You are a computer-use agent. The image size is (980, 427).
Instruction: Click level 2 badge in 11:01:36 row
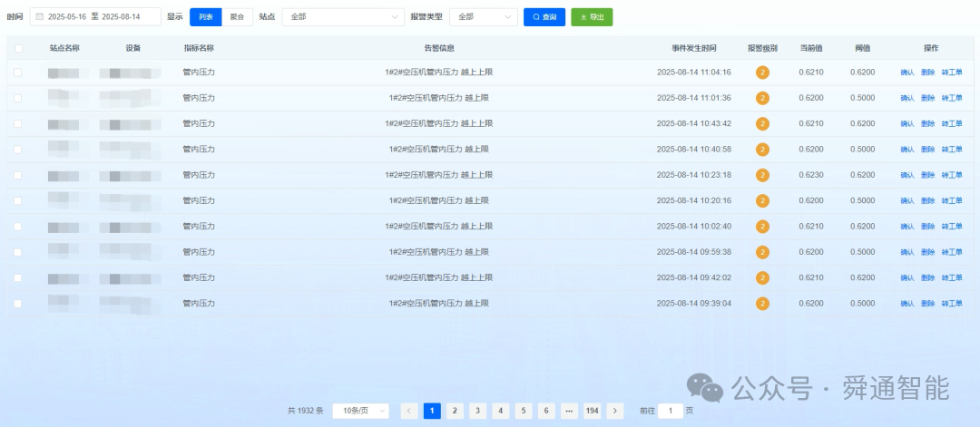(762, 98)
